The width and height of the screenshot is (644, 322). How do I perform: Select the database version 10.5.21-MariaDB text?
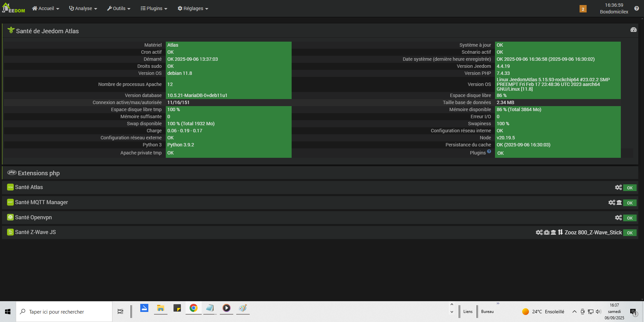[x=197, y=96]
